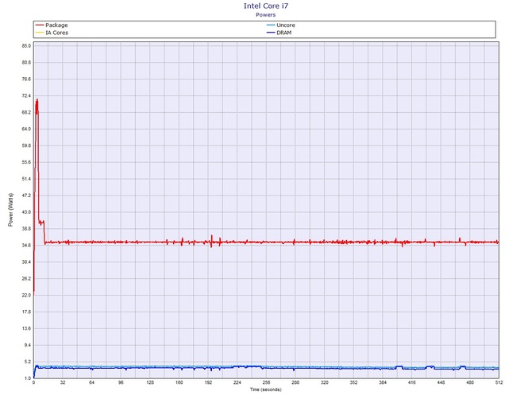Click the 5.2 y-axis value
This screenshot has width=532, height=399.
[x=28, y=362]
